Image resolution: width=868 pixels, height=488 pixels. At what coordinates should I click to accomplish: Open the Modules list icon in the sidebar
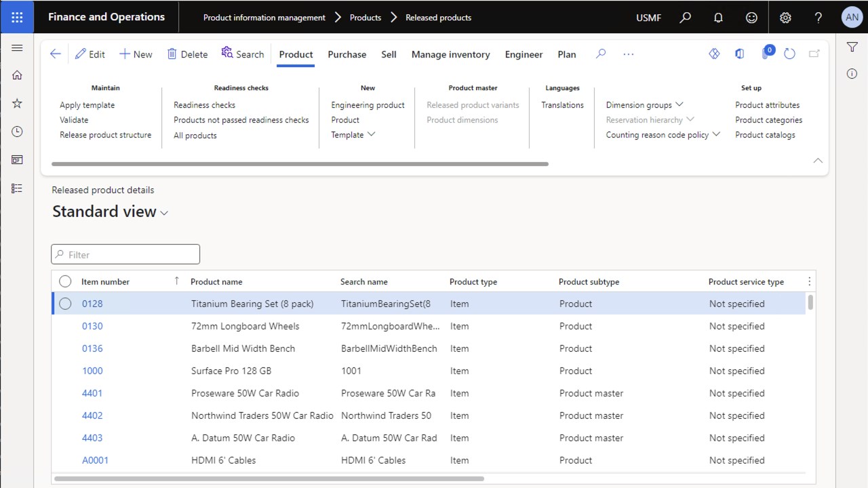[x=17, y=188]
